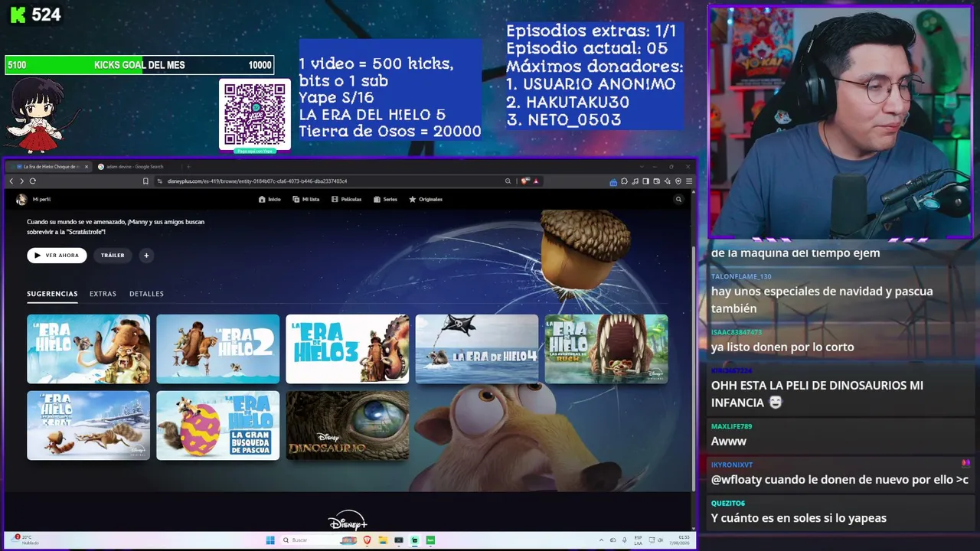Click the zoom magnifier in address bar
Screen dimensions: 980x551
click(x=508, y=181)
